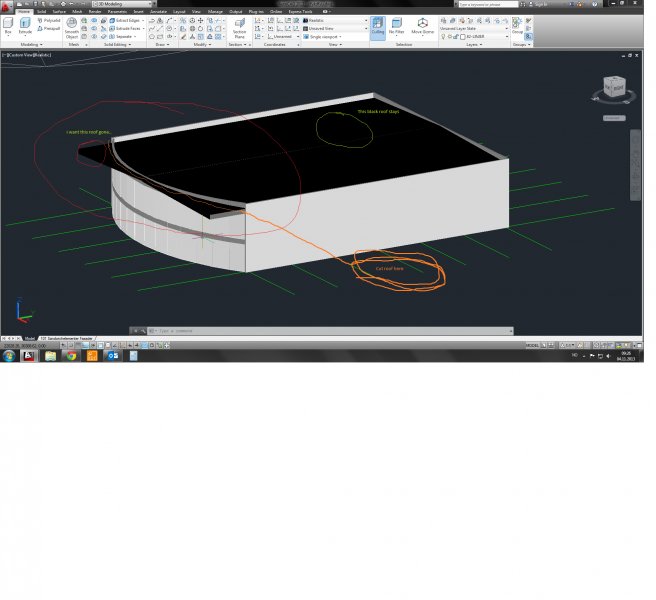Expand the Realistic visual style dropdown
Viewport: 656px width, 600px height.
[335, 20]
